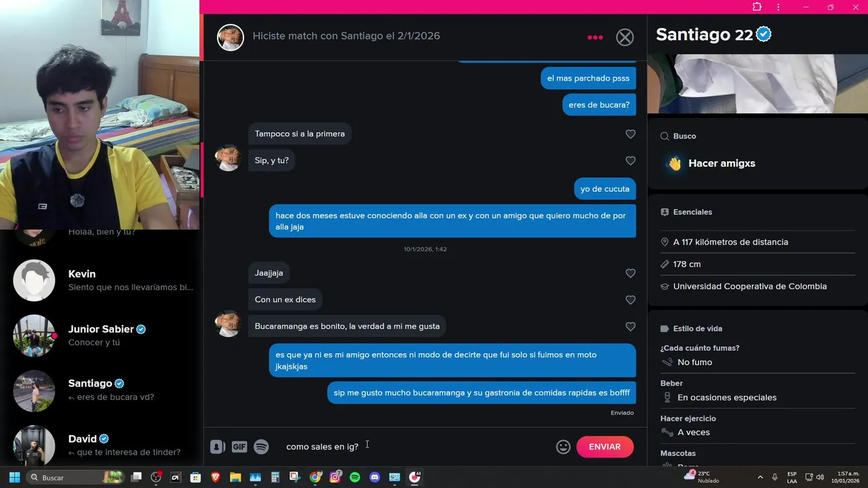
Task: Open the emoji picker
Action: (x=563, y=447)
